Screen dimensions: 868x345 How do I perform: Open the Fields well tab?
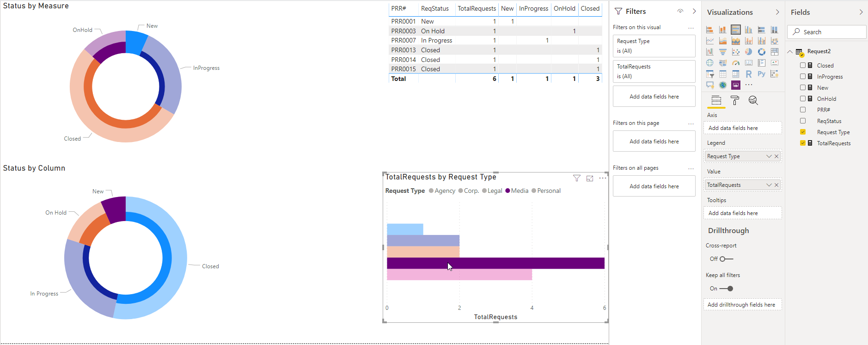[x=716, y=100]
